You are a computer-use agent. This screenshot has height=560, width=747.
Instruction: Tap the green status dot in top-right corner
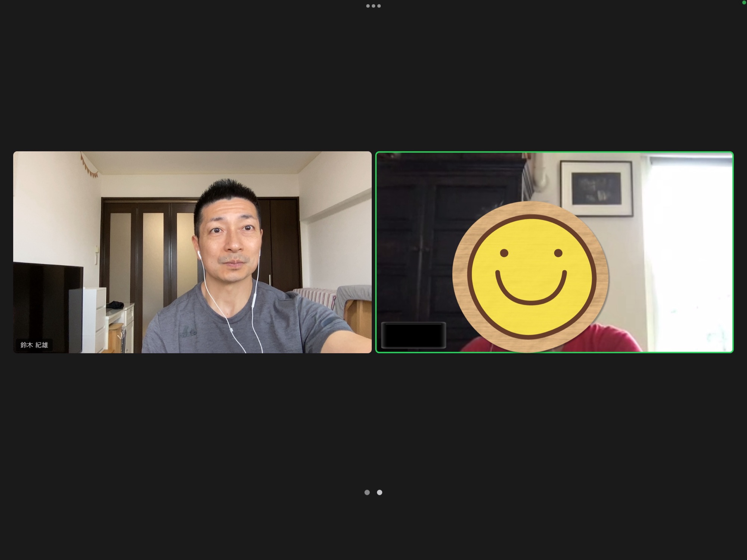744,2
